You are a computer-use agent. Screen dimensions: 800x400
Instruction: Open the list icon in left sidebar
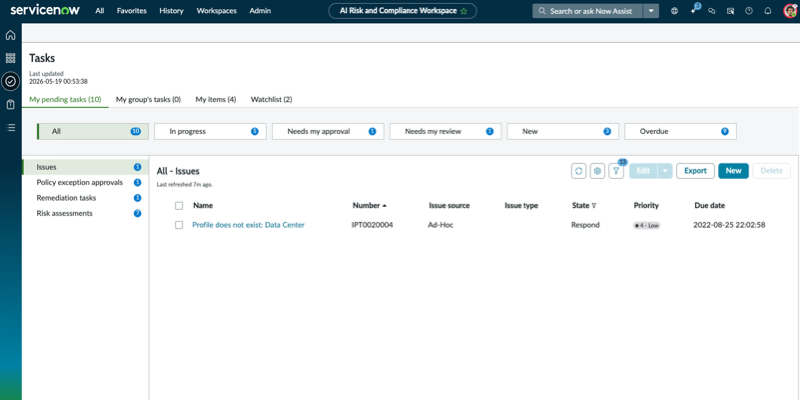(10, 128)
